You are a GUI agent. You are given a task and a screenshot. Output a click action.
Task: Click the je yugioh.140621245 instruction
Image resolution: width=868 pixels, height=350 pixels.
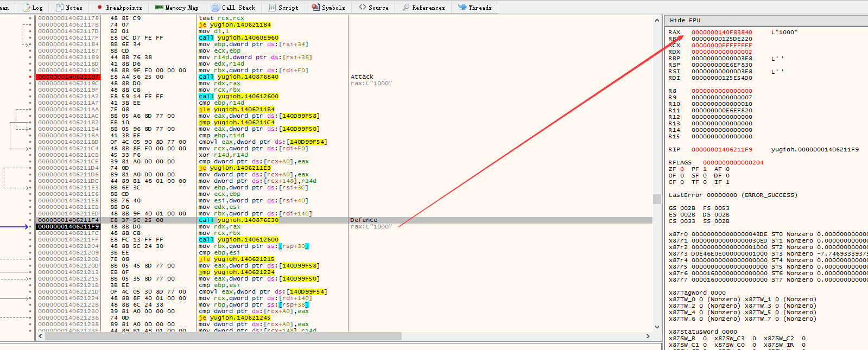point(235,318)
